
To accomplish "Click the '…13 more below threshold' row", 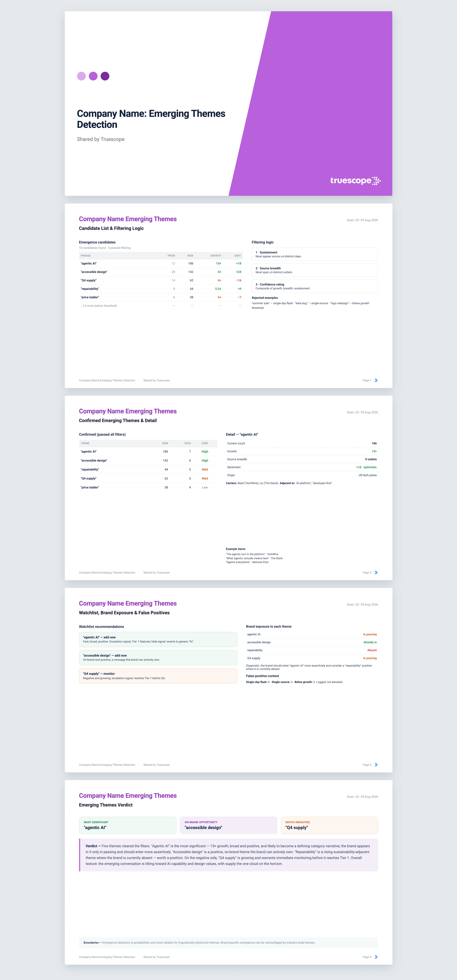I will (161, 306).
